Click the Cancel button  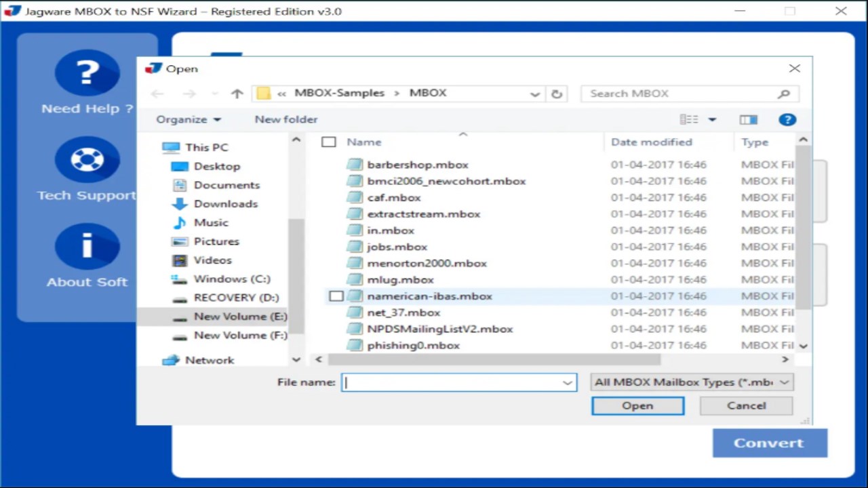click(x=746, y=405)
